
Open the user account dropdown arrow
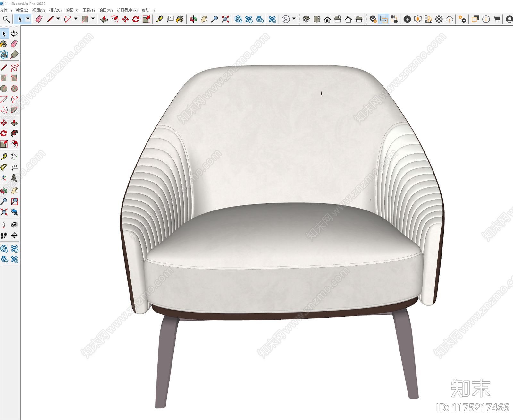294,19
